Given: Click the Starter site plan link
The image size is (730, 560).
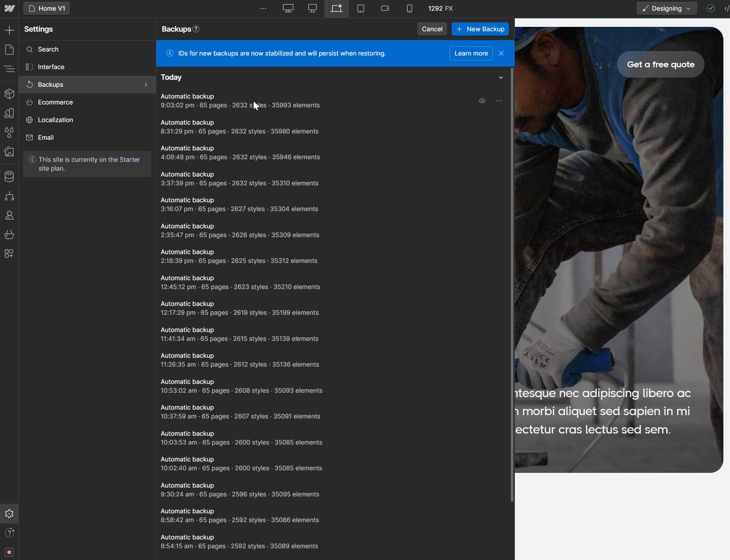Looking at the screenshot, I should (130, 160).
